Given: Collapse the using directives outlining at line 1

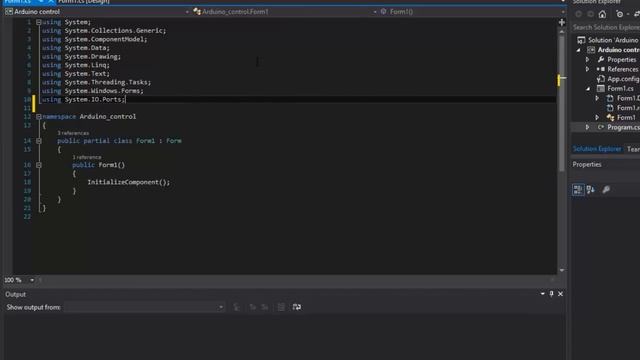Looking at the screenshot, I should click(39, 22).
